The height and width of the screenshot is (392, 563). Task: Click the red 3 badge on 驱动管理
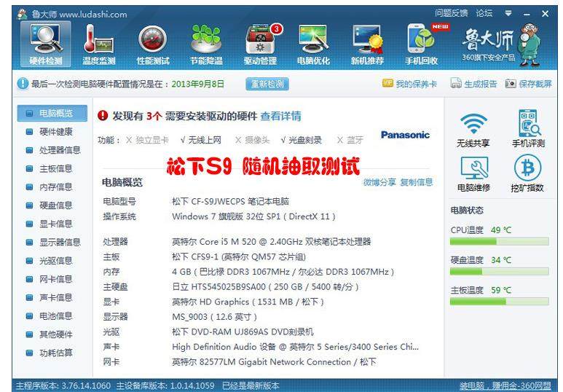pyautogui.click(x=277, y=29)
